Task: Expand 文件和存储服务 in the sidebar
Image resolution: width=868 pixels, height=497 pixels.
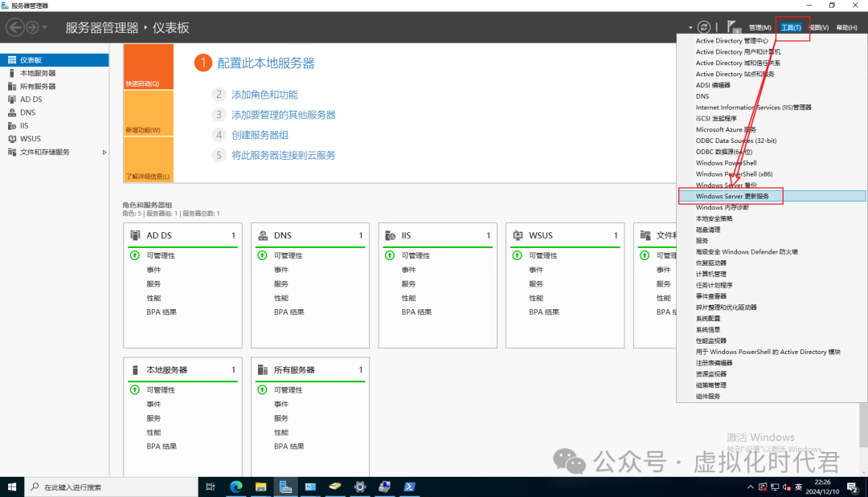Action: coord(103,152)
